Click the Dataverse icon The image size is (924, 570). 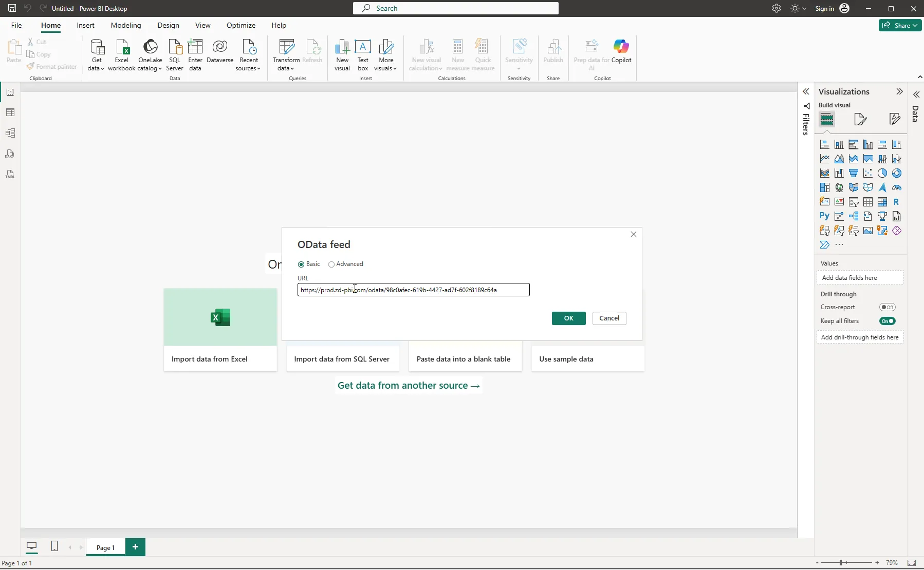(220, 51)
